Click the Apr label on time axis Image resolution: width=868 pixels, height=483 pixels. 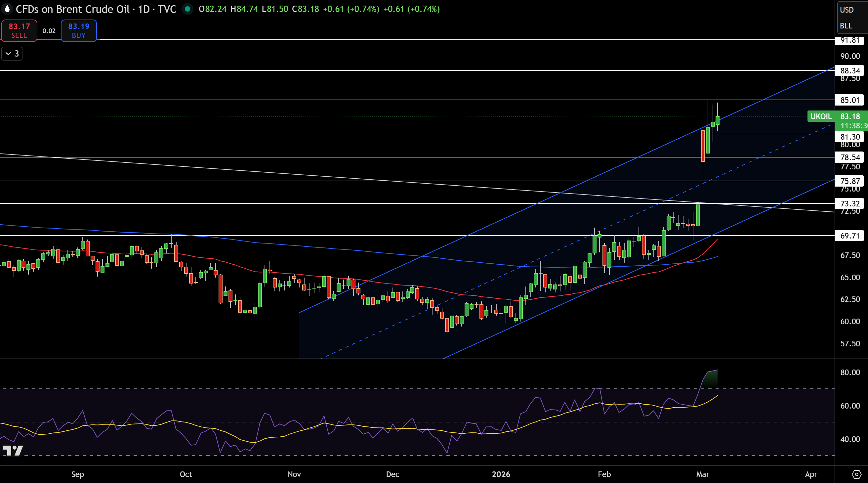click(811, 474)
